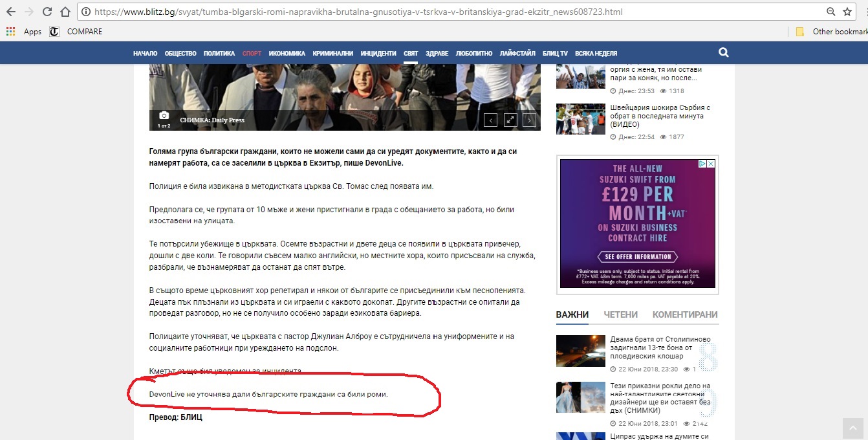Open the Switzerland shocks Serbia article link
This screenshot has width=868, height=440.
660,116
